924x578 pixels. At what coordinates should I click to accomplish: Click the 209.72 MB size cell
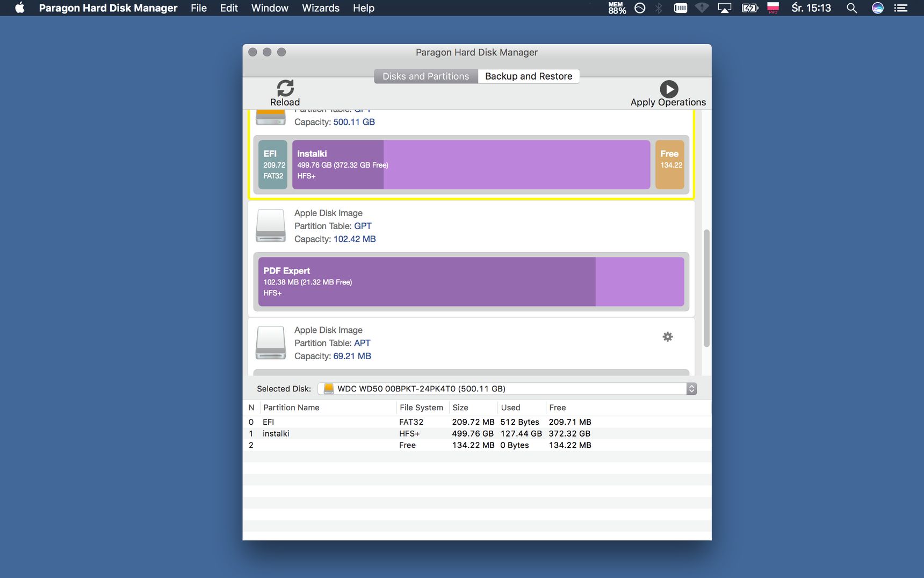click(473, 422)
